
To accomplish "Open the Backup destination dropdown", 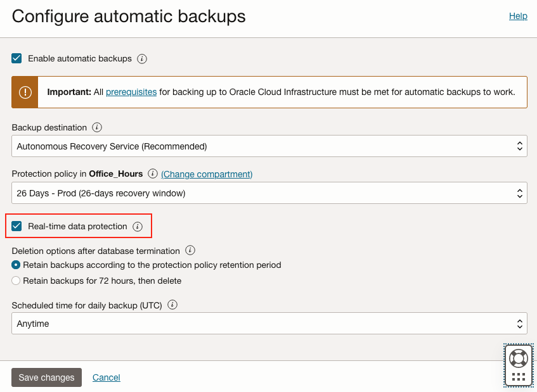I will coord(269,146).
